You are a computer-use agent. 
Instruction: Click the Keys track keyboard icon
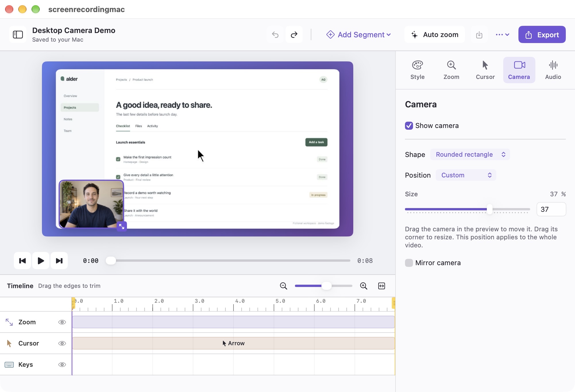[9, 364]
